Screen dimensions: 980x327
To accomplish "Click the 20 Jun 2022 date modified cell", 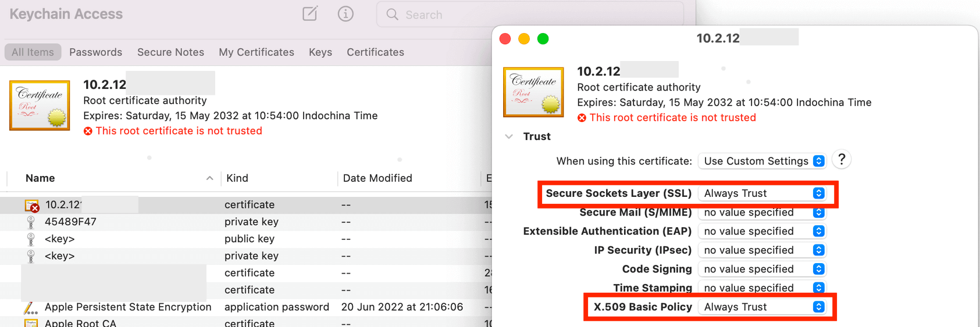I will click(402, 307).
